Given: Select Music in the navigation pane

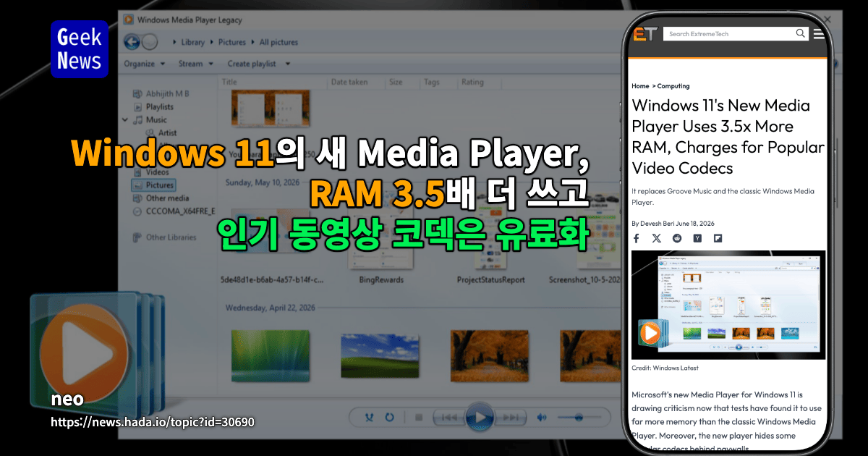Looking at the screenshot, I should pos(150,120).
